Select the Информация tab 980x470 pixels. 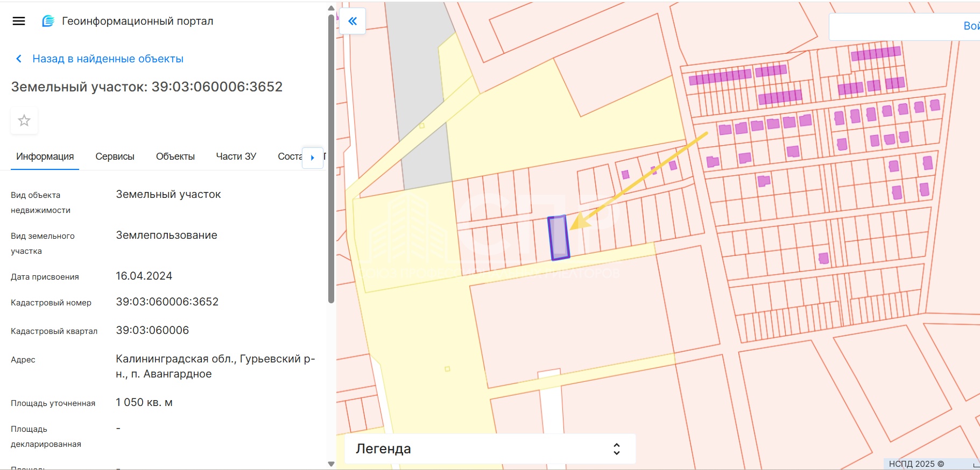45,156
